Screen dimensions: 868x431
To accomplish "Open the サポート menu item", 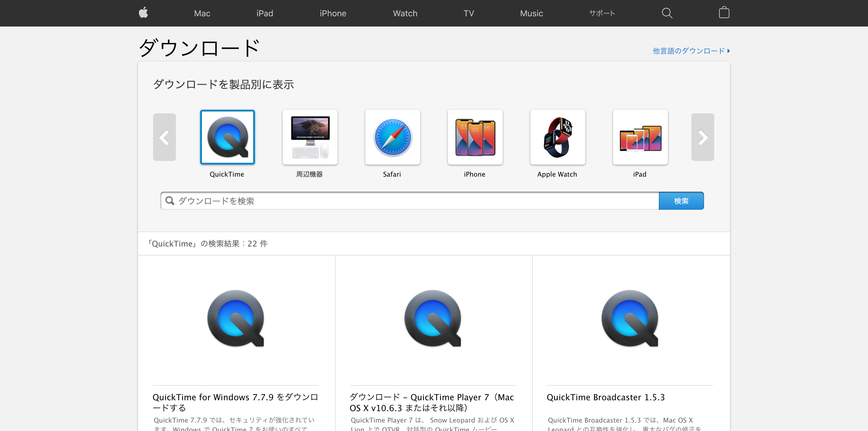I will pyautogui.click(x=602, y=13).
